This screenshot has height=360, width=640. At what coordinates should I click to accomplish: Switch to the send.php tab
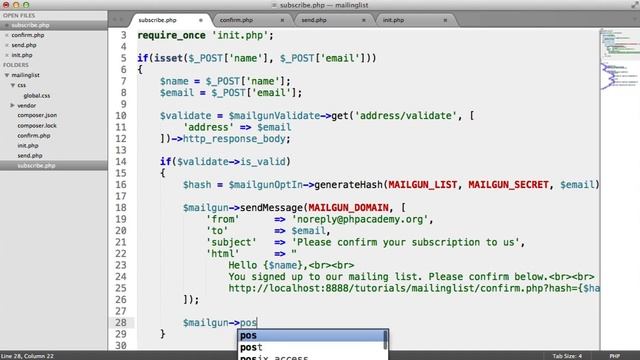pos(334,20)
